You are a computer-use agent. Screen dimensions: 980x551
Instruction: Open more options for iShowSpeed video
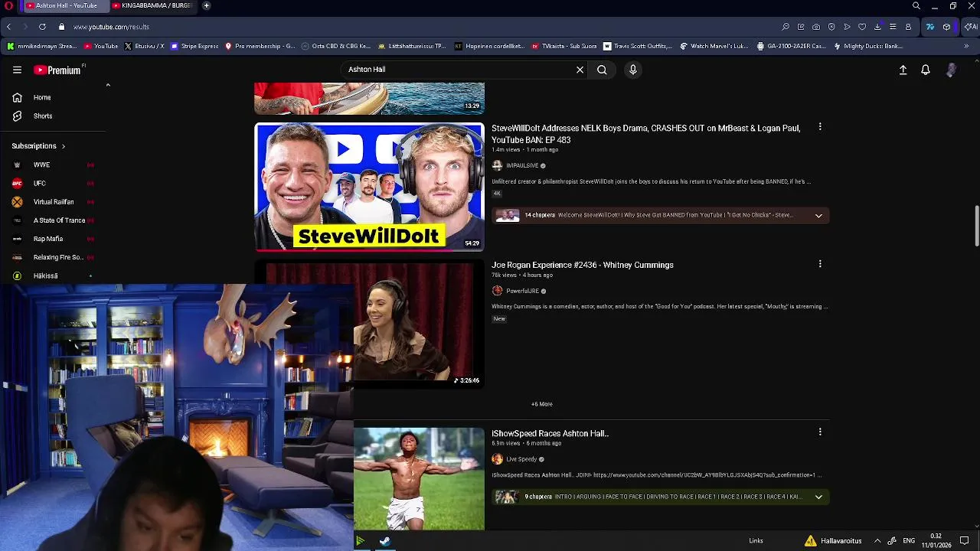[820, 432]
